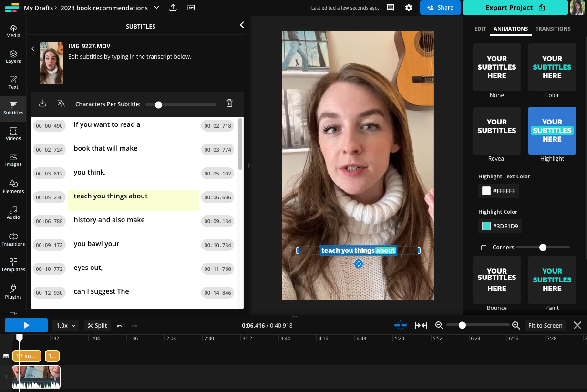Collapse the Subtitles panel with the chevron
Viewport: 587px width, 392px height.
click(242, 24)
